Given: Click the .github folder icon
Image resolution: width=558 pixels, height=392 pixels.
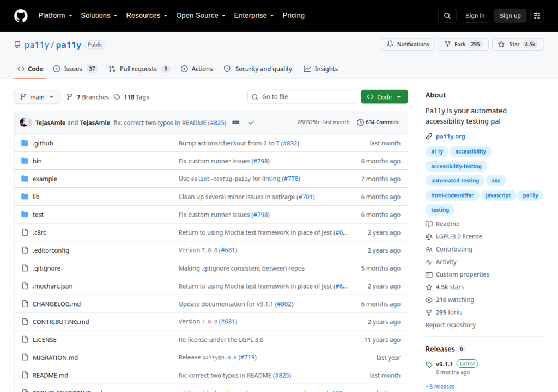Looking at the screenshot, I should click(x=25, y=143).
